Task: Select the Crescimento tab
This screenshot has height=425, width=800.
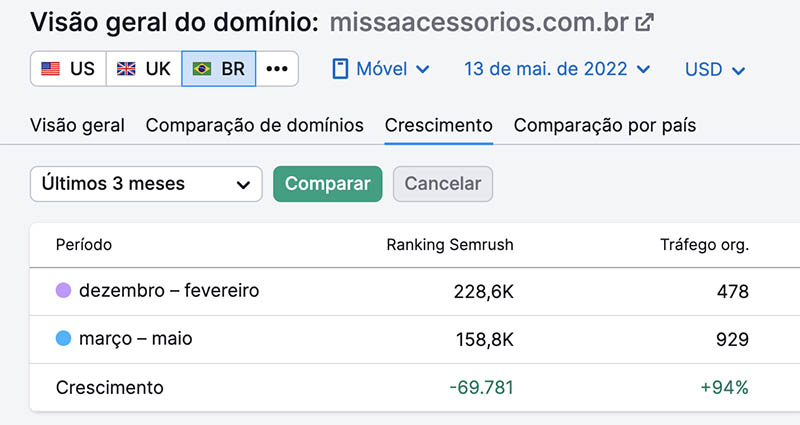Action: (439, 125)
